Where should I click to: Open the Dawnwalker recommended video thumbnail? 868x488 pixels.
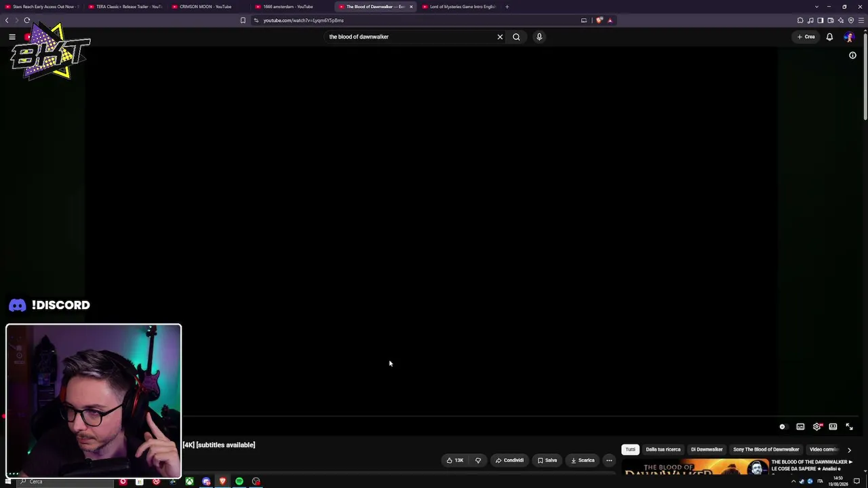694,468
